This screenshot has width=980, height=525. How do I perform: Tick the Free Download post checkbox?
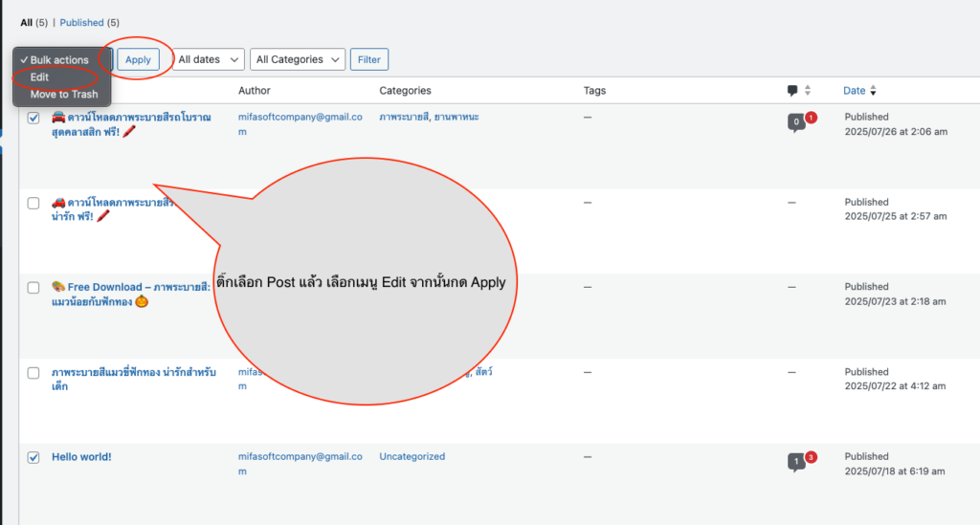(33, 287)
